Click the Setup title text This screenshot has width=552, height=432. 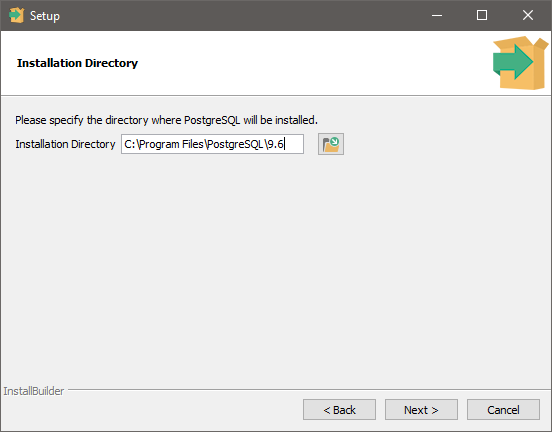pos(45,16)
